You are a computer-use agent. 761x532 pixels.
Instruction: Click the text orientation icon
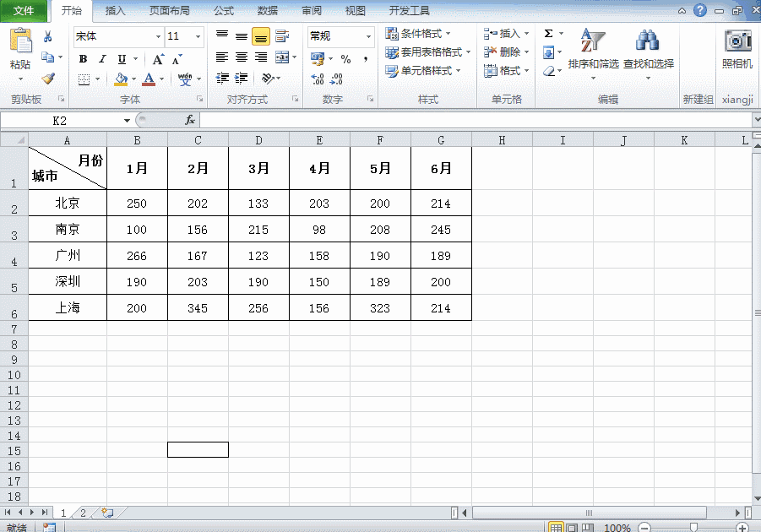coord(268,78)
